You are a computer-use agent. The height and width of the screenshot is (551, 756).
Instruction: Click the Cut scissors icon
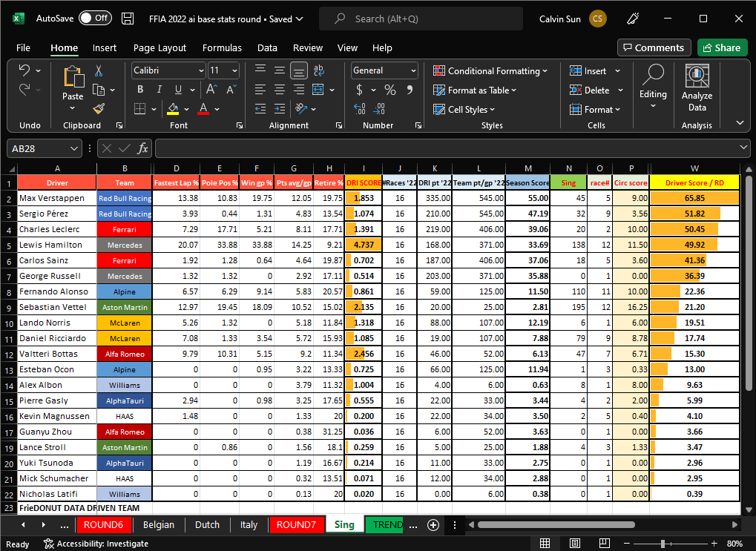[x=99, y=71]
